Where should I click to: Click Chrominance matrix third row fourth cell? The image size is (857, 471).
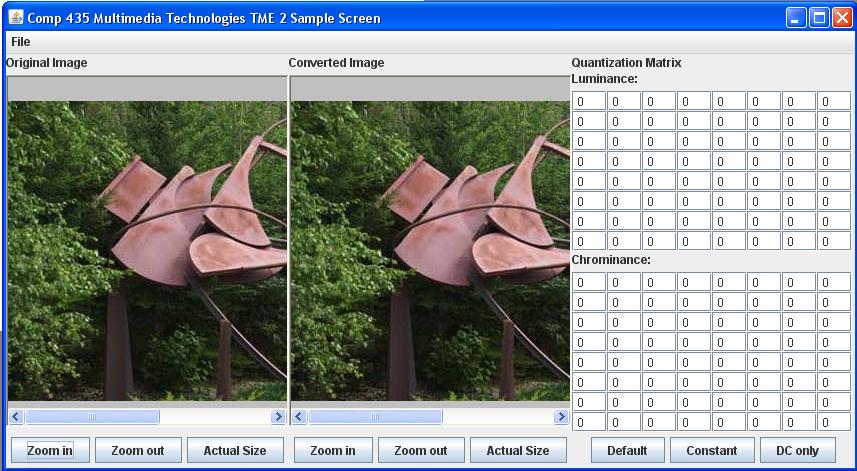click(694, 322)
